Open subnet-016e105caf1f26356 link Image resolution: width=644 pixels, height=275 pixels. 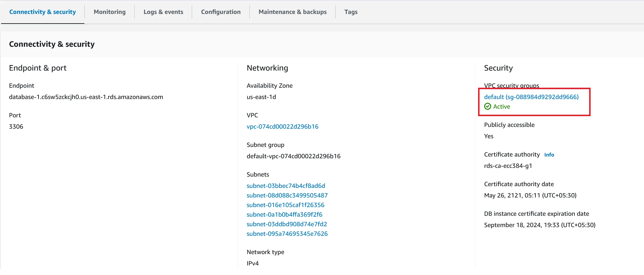click(285, 205)
